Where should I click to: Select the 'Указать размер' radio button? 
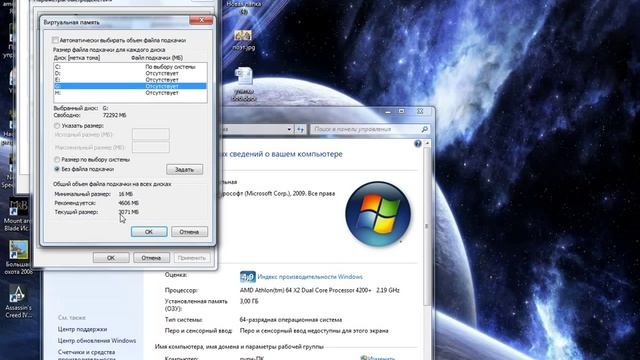(57, 126)
